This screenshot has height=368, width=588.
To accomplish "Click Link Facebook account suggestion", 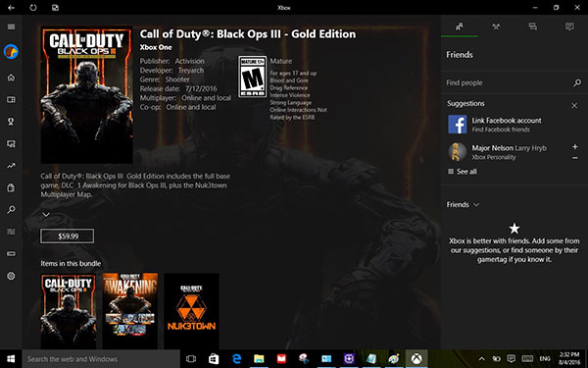I will 495,125.
